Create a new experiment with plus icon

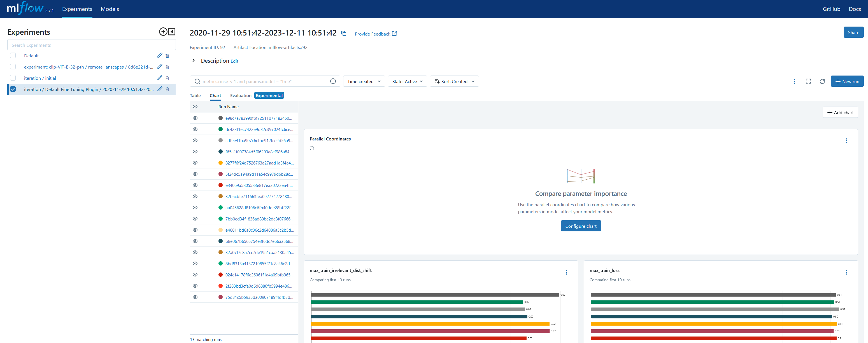[163, 32]
